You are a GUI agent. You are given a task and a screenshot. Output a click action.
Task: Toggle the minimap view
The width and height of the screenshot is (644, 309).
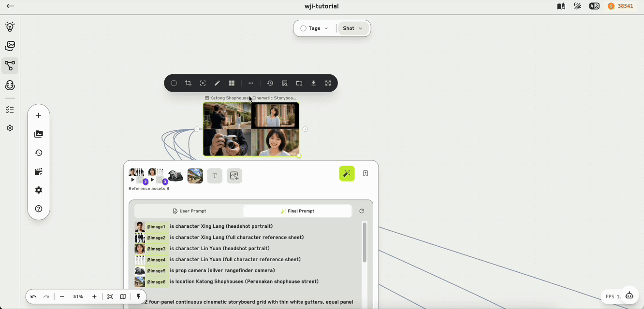click(x=123, y=297)
